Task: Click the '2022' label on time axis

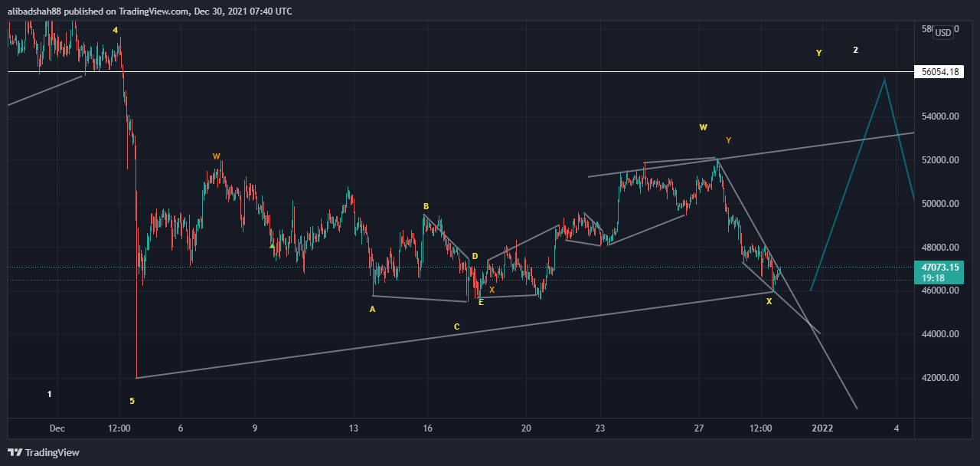Action: (822, 428)
